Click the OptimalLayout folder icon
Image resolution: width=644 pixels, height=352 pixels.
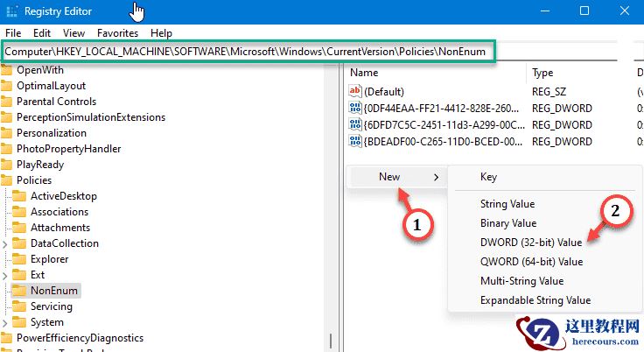pos(6,86)
